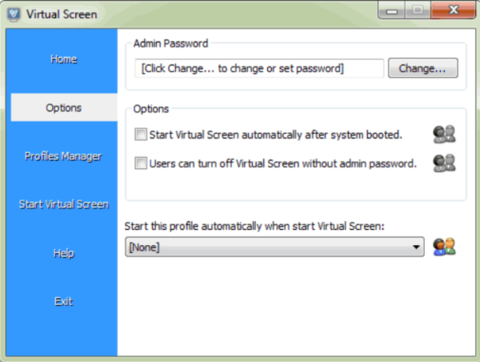Click colored users icon next to profile dropdown
This screenshot has height=362, width=480.
pyautogui.click(x=444, y=247)
